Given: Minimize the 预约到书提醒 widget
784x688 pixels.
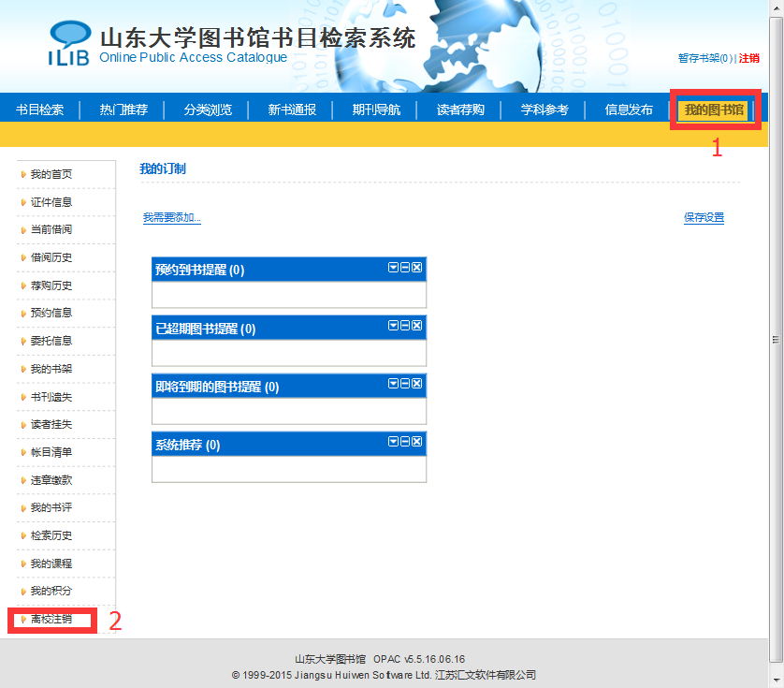Looking at the screenshot, I should click(x=405, y=268).
